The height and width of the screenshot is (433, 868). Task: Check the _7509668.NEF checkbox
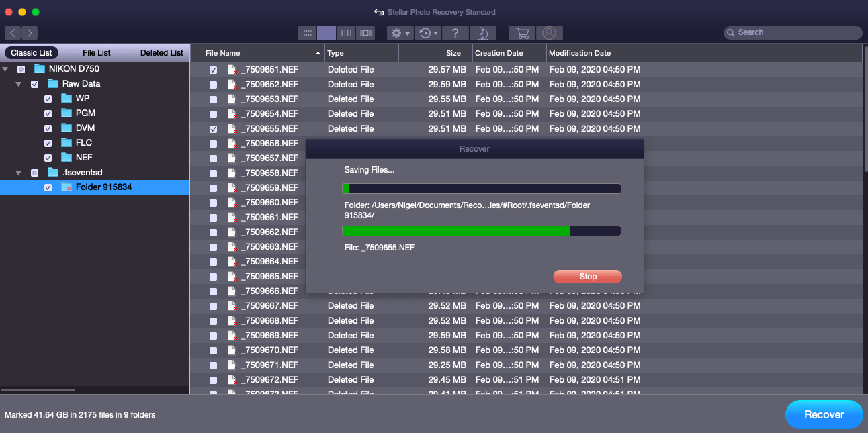coord(213,321)
